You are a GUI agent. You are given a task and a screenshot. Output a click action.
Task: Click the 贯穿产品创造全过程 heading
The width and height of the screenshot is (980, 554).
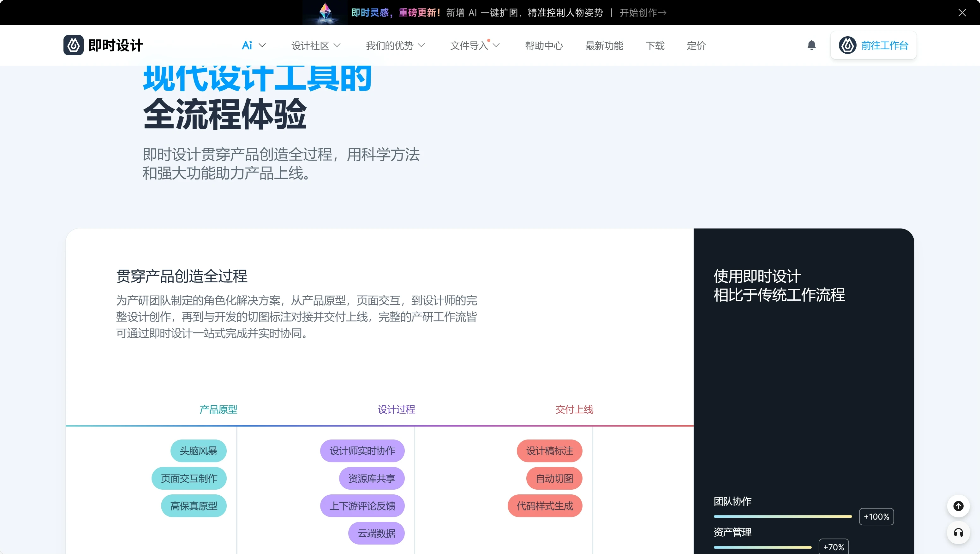click(x=182, y=276)
